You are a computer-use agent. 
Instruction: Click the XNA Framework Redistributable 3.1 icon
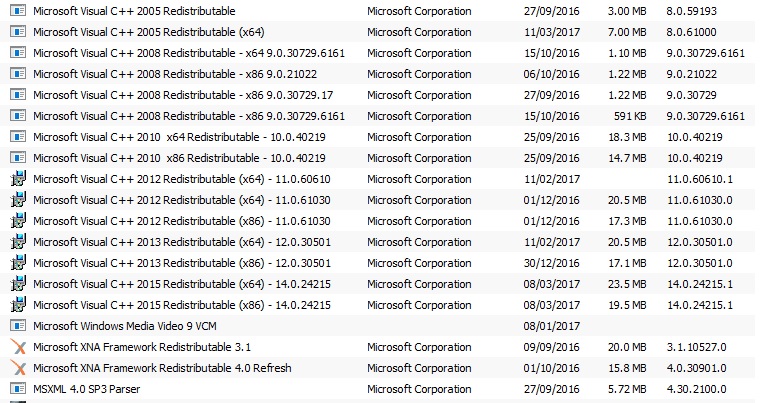coord(18,347)
